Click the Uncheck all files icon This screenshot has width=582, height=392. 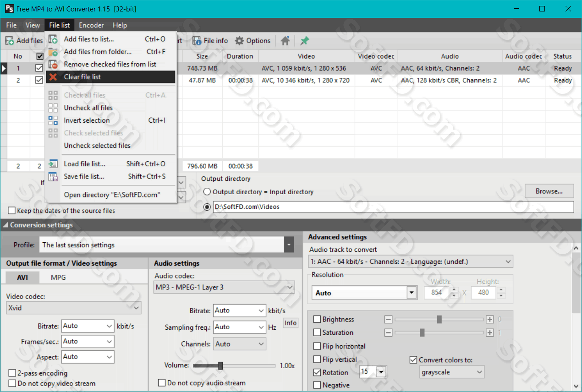click(53, 108)
